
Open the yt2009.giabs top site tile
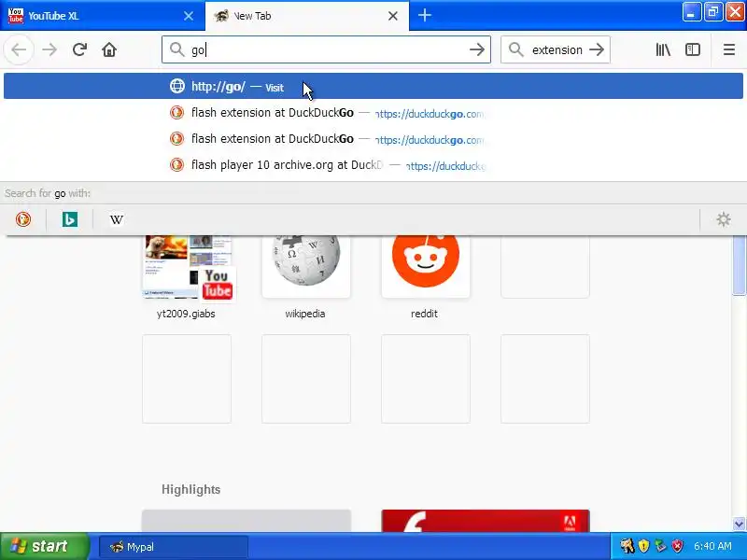pyautogui.click(x=186, y=267)
